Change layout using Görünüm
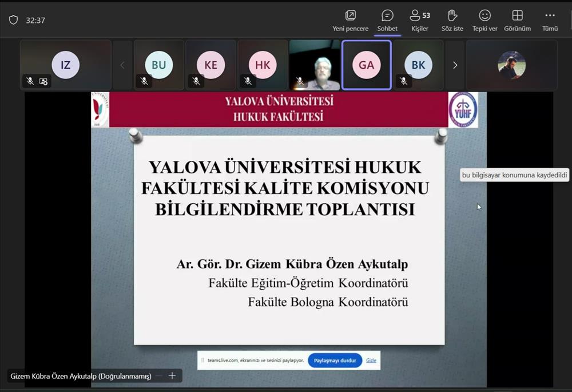Screen dimensions: 572x392 (x=517, y=21)
